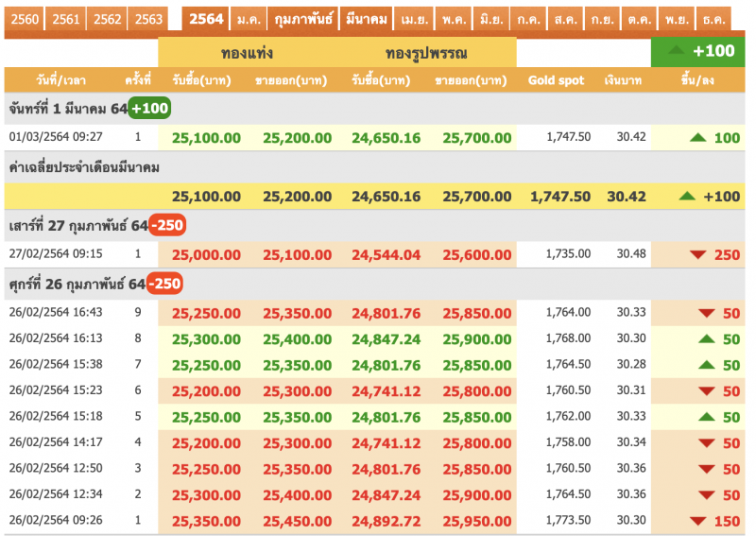Click the up arrow in the 01/03/2564 09:27 row
This screenshot has height=536, width=756.
coord(697,138)
